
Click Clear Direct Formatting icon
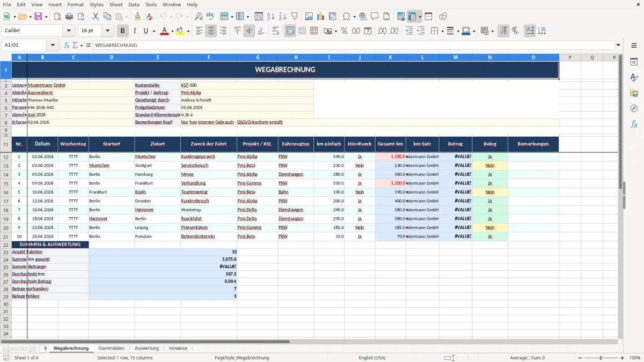point(150,17)
